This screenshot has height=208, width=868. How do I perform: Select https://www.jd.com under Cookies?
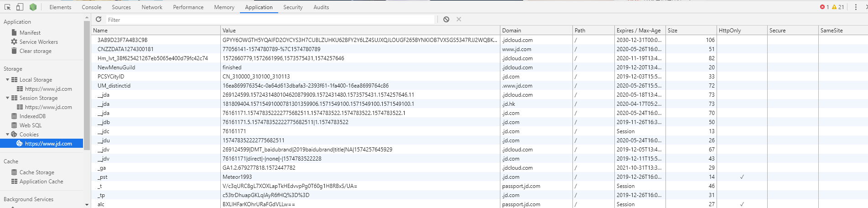(x=42, y=143)
